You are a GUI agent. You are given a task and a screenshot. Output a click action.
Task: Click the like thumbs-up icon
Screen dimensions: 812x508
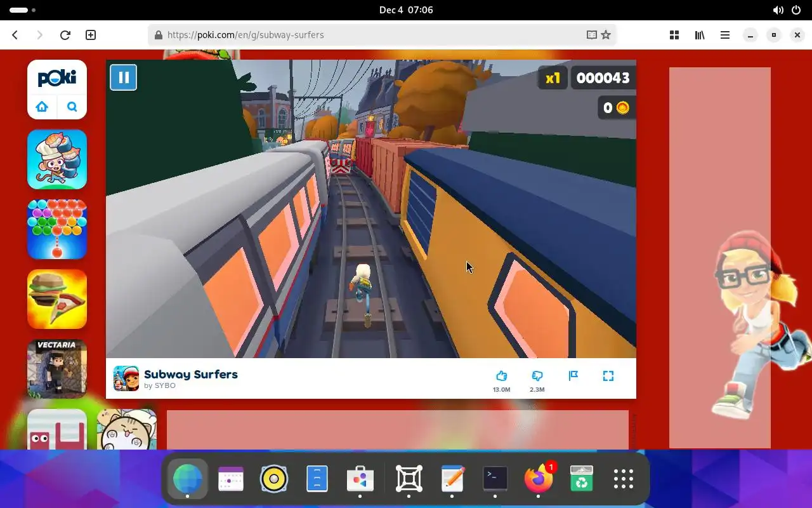pos(501,376)
